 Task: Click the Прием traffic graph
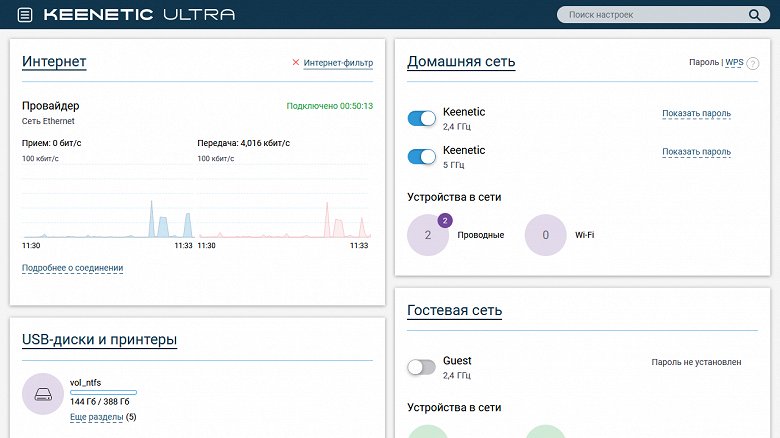107,201
